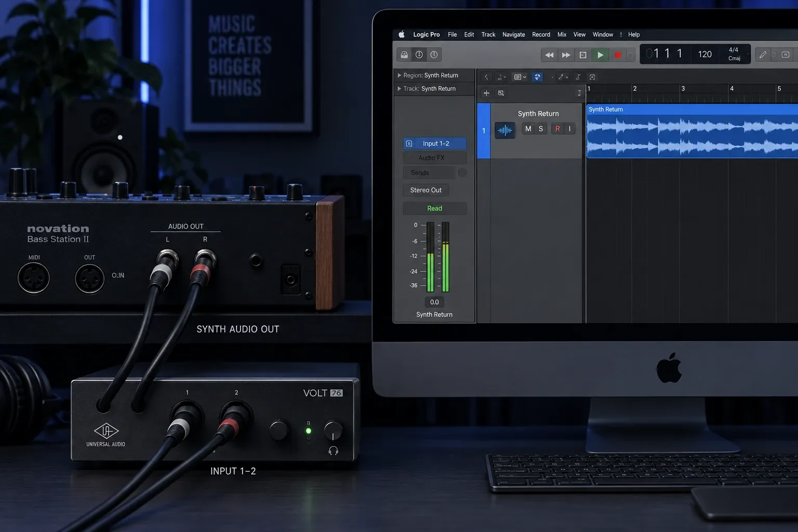The height and width of the screenshot is (532, 798).
Task: Open the Read automation mode menu
Action: pos(435,208)
